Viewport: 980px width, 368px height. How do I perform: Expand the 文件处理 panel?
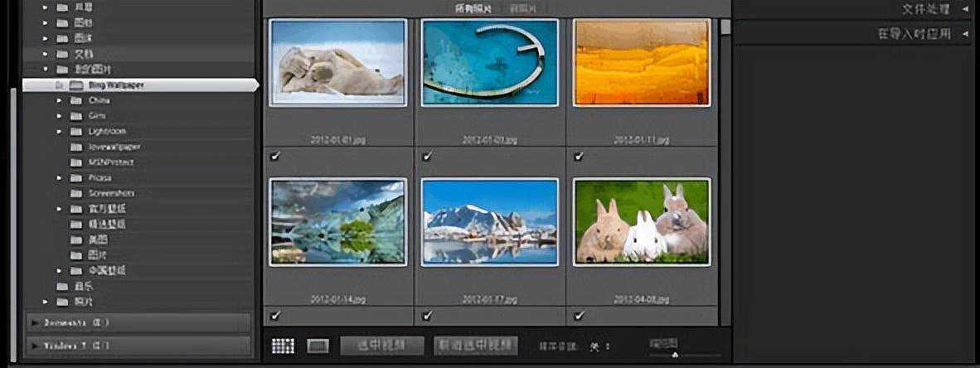(965, 9)
